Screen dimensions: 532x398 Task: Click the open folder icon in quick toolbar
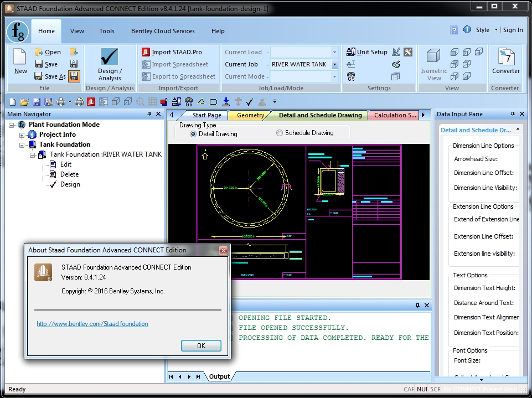coord(24,101)
